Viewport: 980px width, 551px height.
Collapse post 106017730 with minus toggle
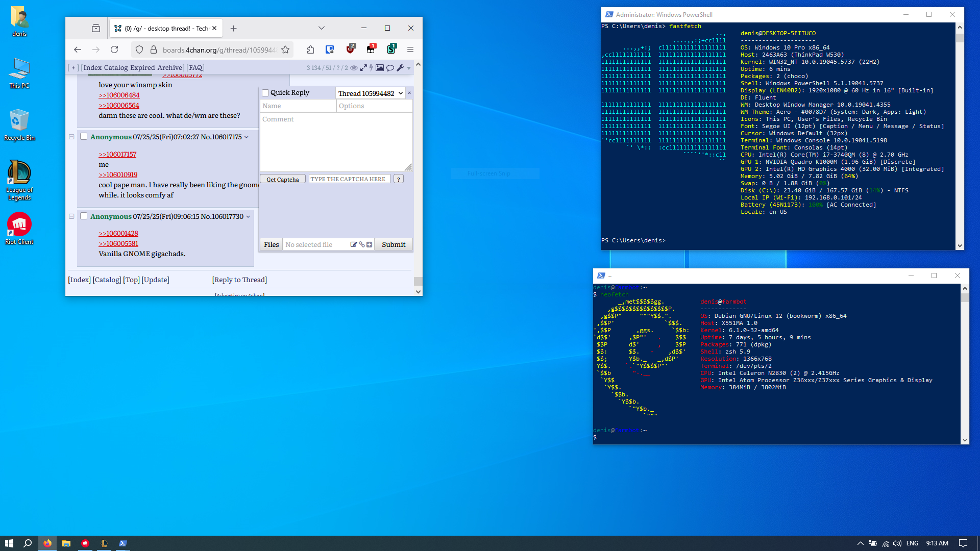(71, 216)
